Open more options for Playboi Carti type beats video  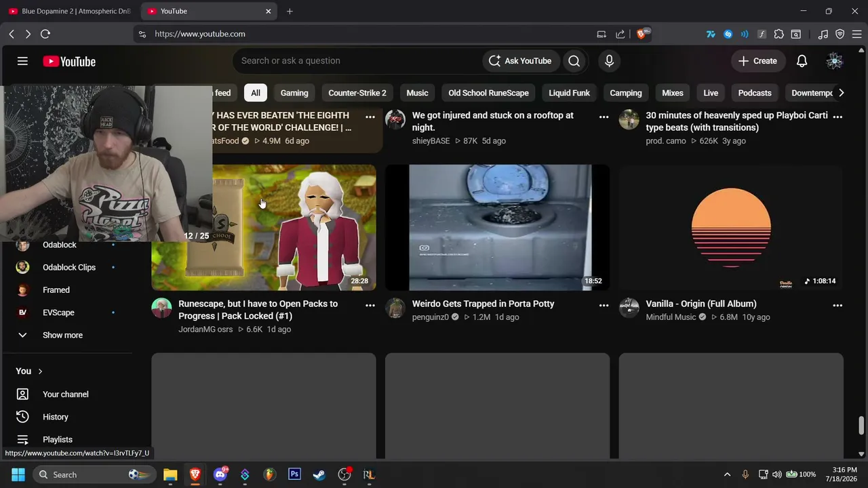[837, 117]
